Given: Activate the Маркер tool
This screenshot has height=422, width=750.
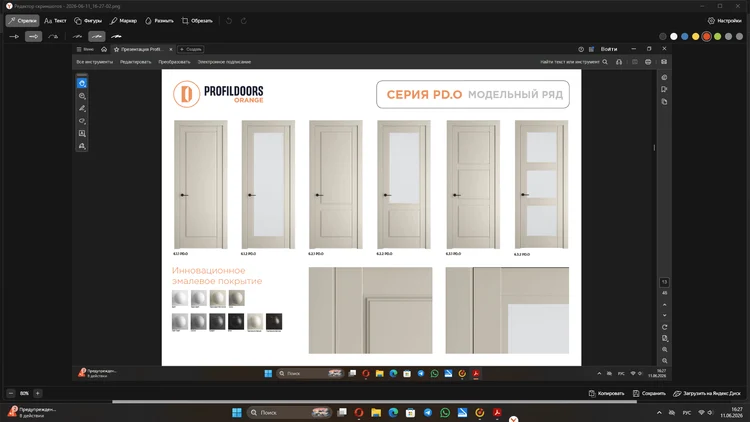Looking at the screenshot, I should coord(123,21).
